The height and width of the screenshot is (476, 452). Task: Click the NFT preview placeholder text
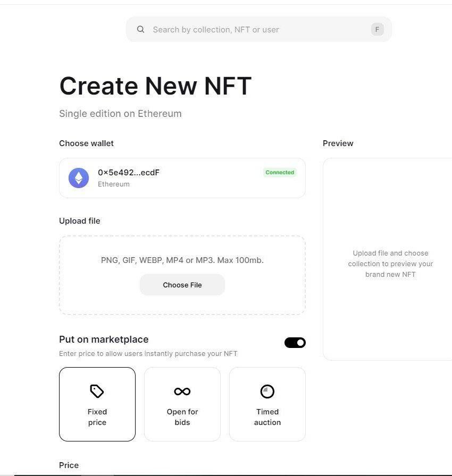pyautogui.click(x=390, y=263)
